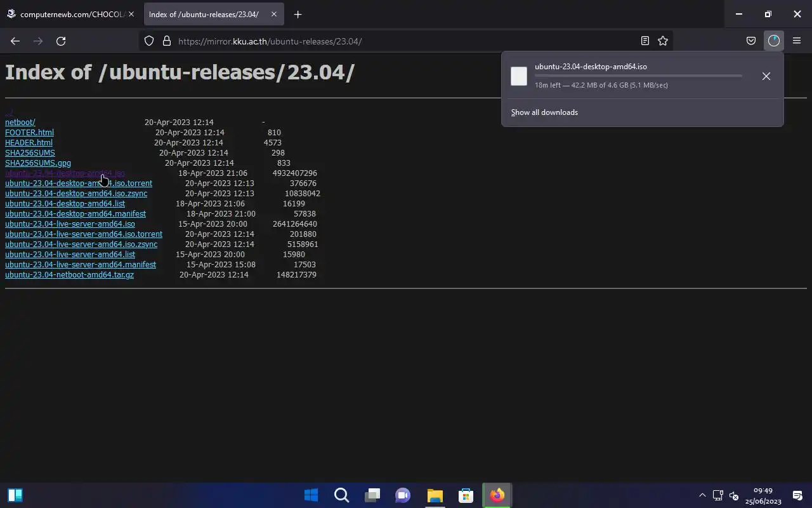Viewport: 812px width, 508px height.
Task: Open the notification center icon
Action: click(797, 495)
